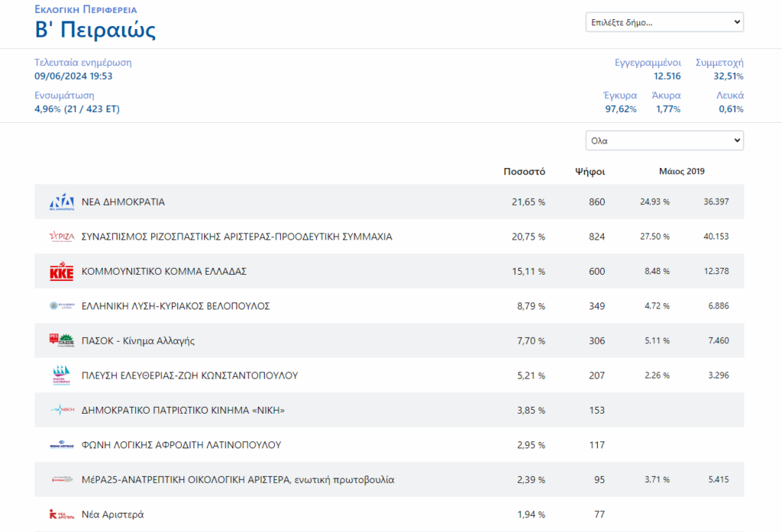This screenshot has width=782, height=532.
Task: Select the turnout value '32,51%'
Action: click(x=728, y=76)
